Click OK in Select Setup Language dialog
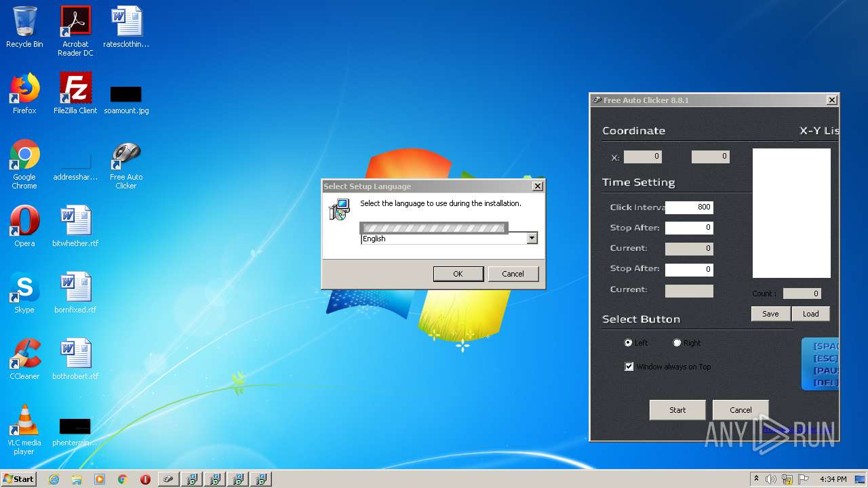This screenshot has height=488, width=868. pyautogui.click(x=458, y=274)
